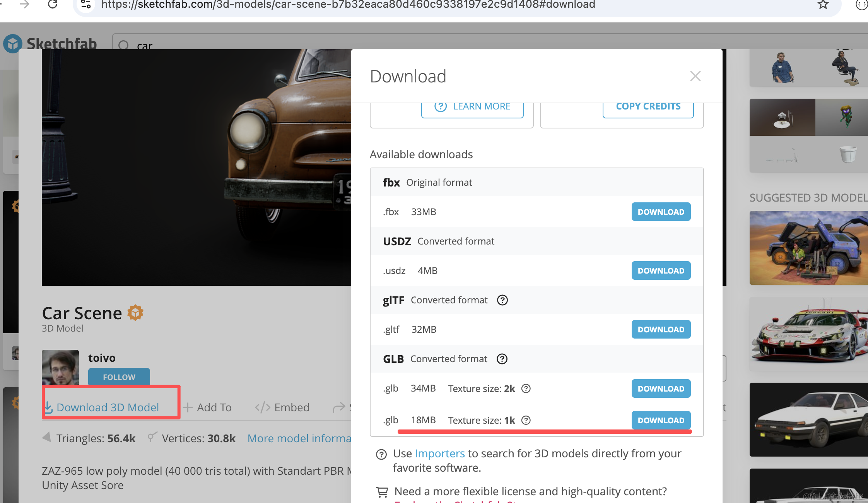The height and width of the screenshot is (503, 868).
Task: Bookmark this page with star icon
Action: point(823,4)
